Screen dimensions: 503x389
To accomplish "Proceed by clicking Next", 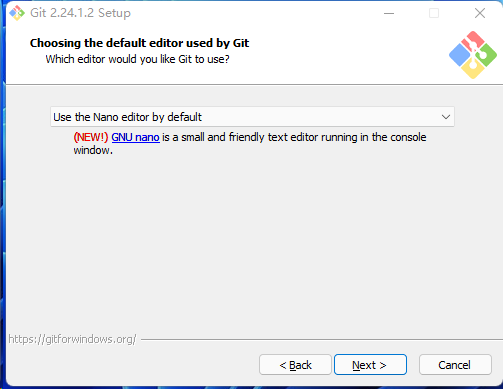I will pos(370,365).
